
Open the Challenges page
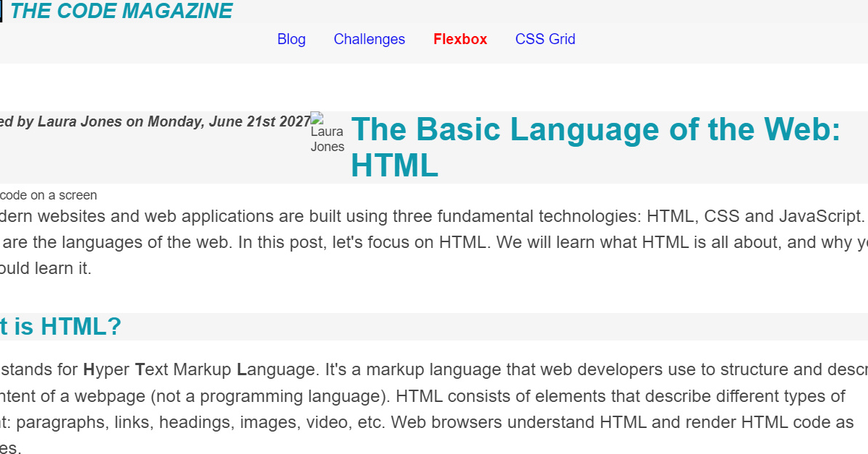(x=369, y=39)
